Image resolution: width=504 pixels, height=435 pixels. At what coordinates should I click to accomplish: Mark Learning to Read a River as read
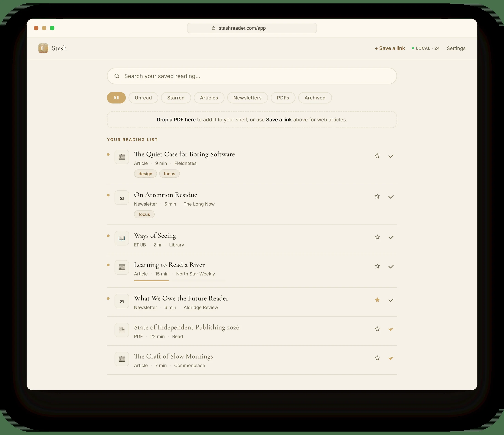click(x=391, y=266)
